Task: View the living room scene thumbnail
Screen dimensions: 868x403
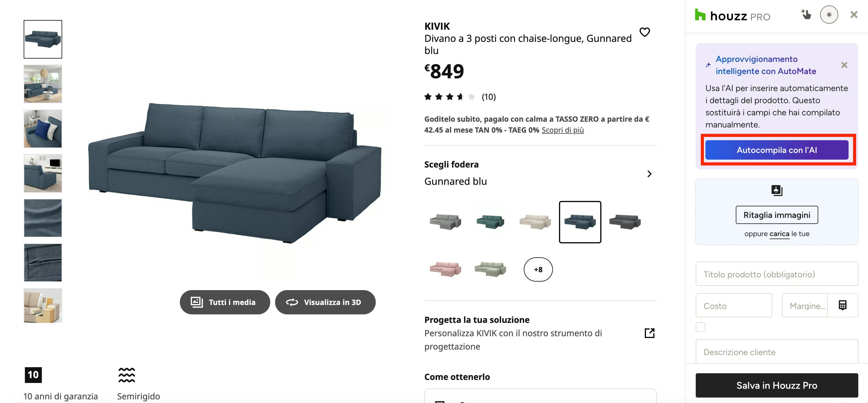Action: click(43, 84)
